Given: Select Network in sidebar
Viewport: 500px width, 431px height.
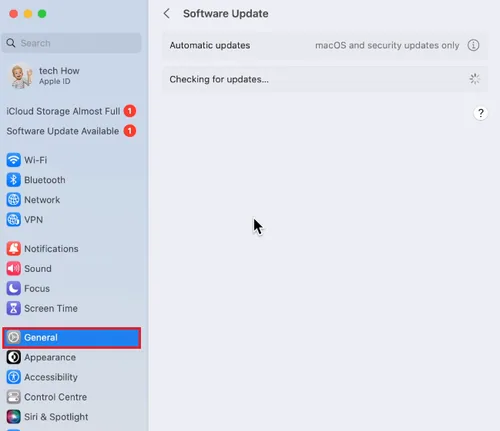Looking at the screenshot, I should 71,200.
